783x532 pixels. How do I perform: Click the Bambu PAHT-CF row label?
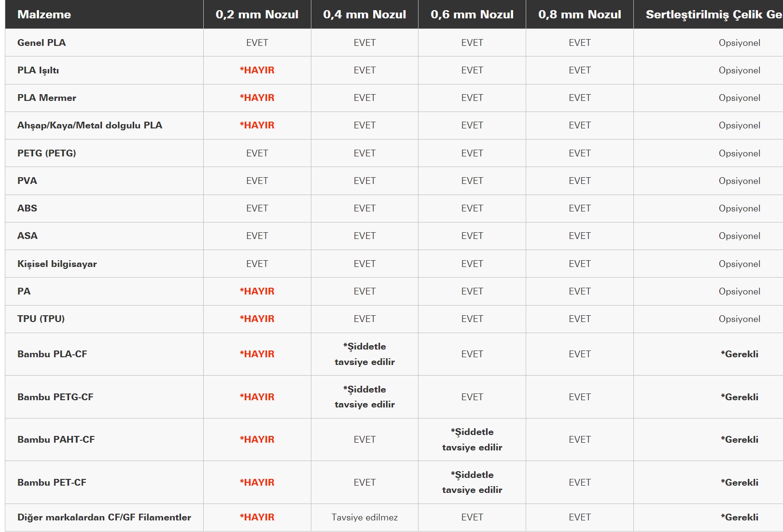pyautogui.click(x=56, y=439)
